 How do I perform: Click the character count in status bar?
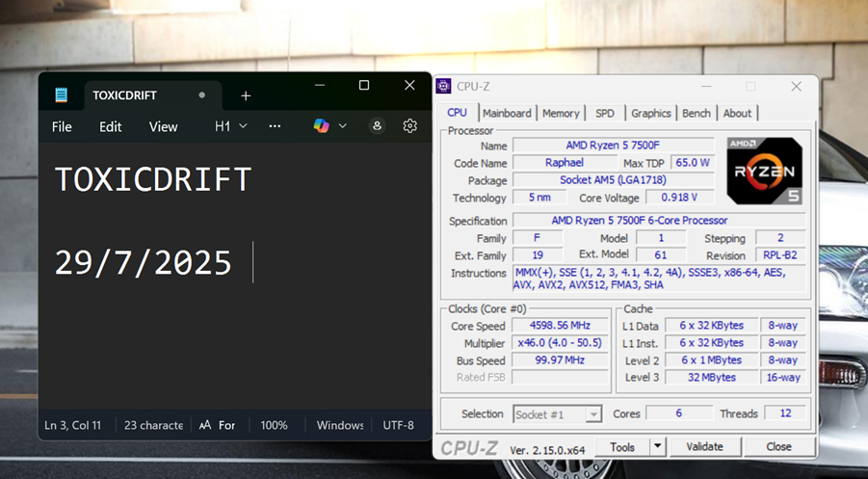tap(153, 425)
